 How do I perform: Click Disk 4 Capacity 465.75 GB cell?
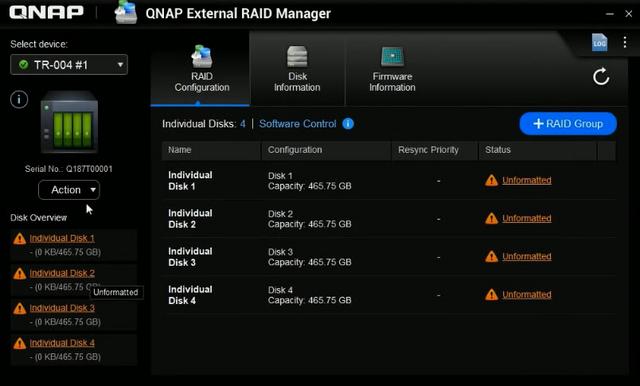[x=309, y=295]
